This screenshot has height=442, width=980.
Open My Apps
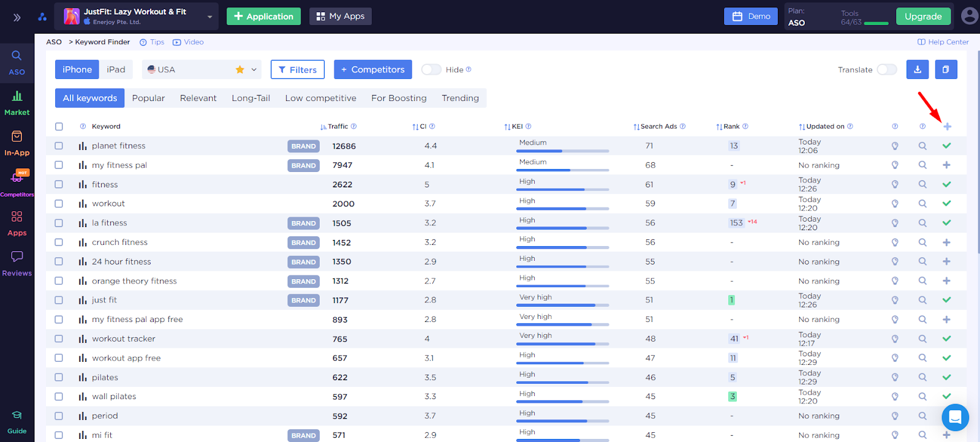pos(341,17)
